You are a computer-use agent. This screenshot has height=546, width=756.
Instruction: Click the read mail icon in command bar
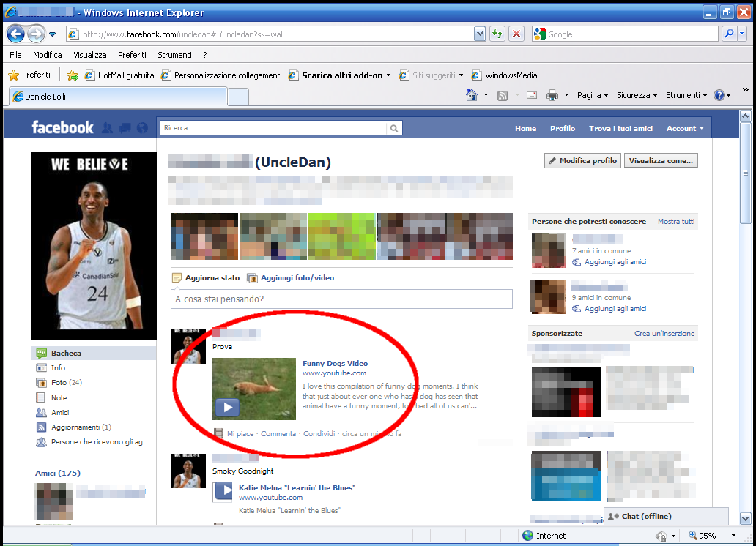[532, 95]
